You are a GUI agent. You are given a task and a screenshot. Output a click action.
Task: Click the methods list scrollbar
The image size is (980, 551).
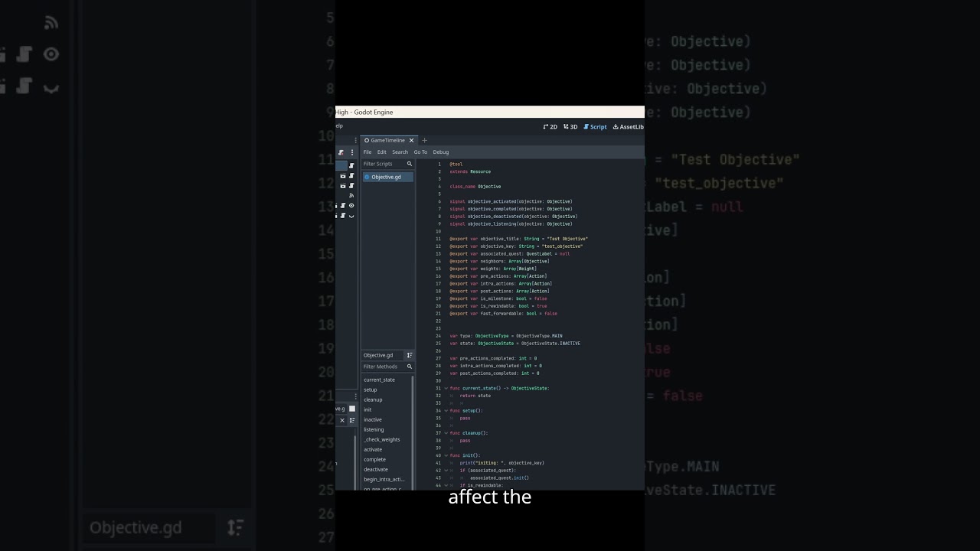click(413, 432)
